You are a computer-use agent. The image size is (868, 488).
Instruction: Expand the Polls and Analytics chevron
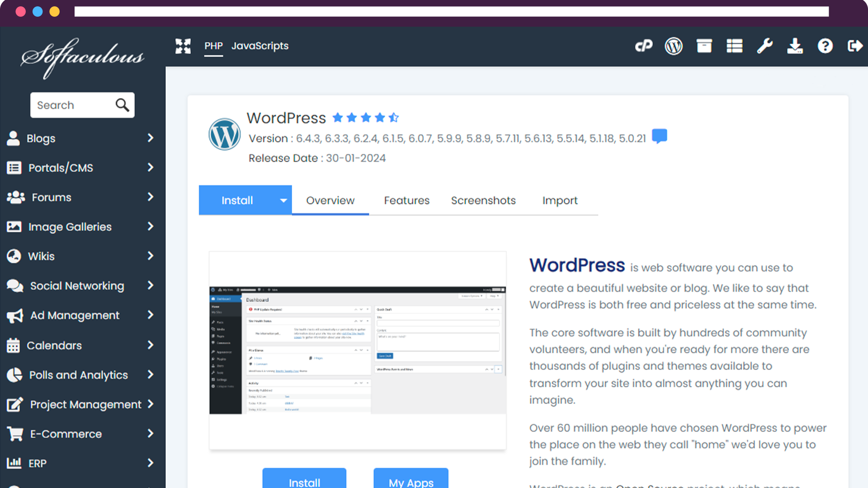coord(151,374)
